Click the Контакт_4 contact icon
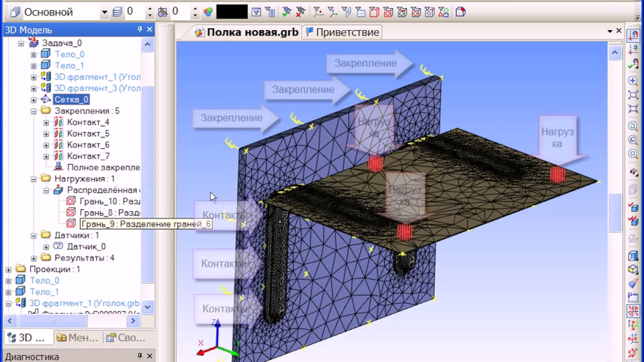This screenshot has height=362, width=644. [x=59, y=122]
